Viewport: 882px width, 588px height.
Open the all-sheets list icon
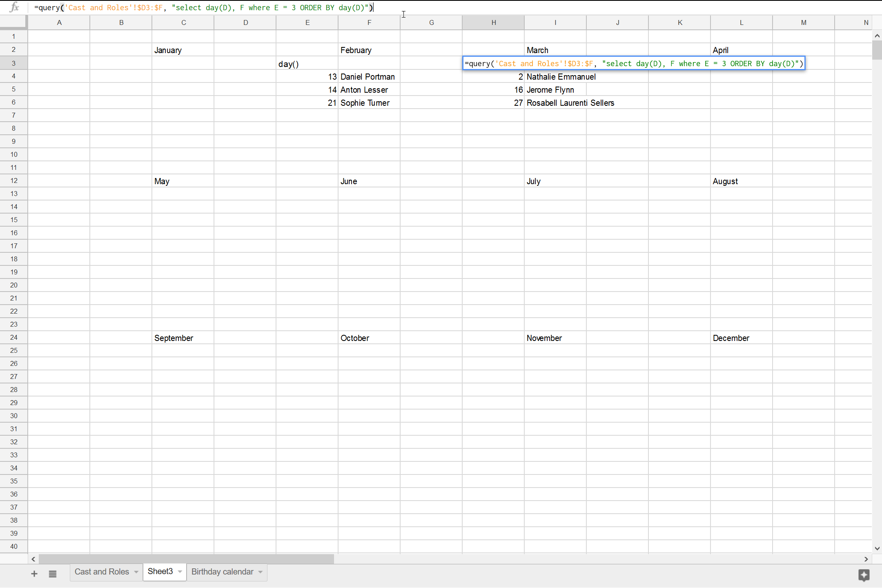(x=53, y=573)
